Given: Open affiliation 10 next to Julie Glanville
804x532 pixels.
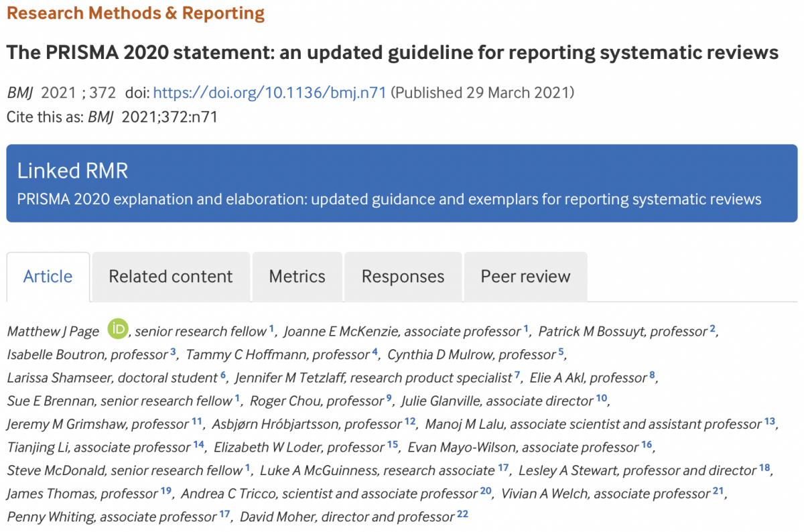Looking at the screenshot, I should coord(601,398).
